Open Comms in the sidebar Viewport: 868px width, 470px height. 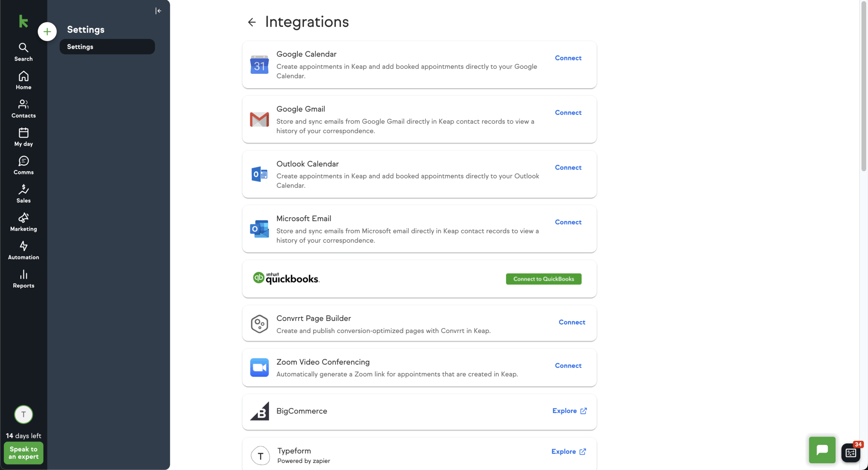click(23, 165)
